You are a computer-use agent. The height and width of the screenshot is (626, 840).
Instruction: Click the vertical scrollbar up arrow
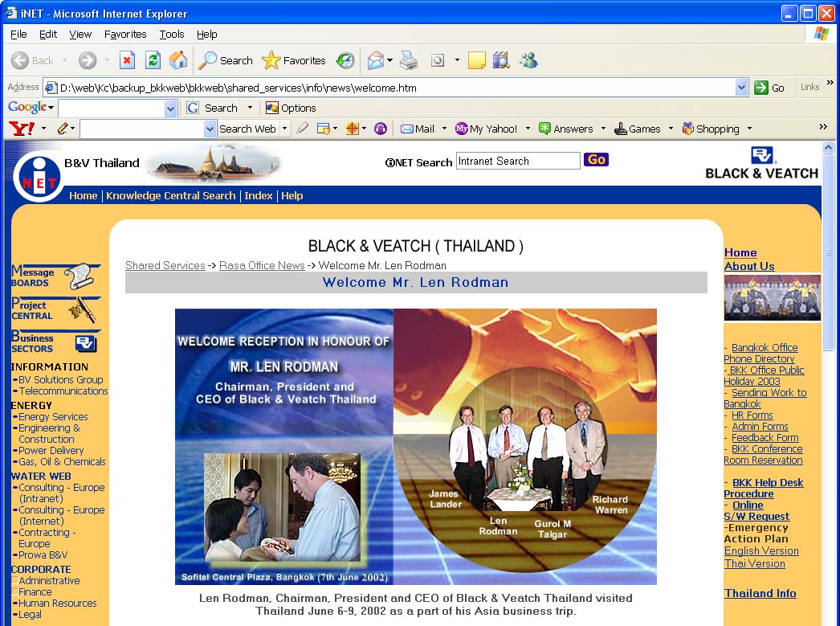[828, 147]
